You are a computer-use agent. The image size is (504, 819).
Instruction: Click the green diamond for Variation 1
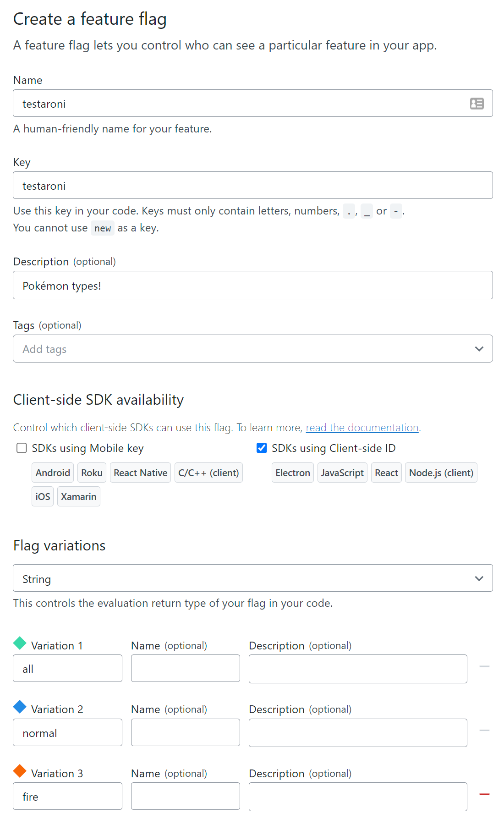click(20, 643)
